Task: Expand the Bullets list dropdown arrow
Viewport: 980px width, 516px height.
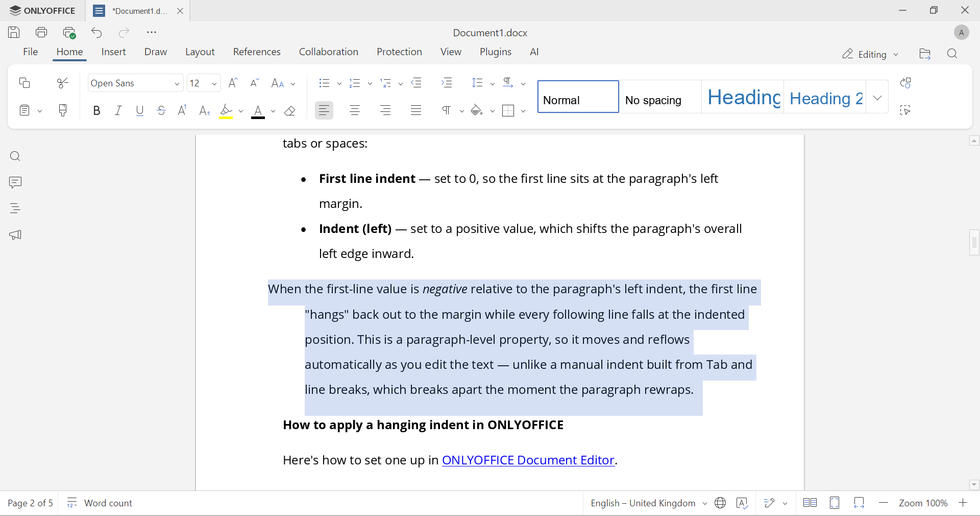Action: pos(339,84)
